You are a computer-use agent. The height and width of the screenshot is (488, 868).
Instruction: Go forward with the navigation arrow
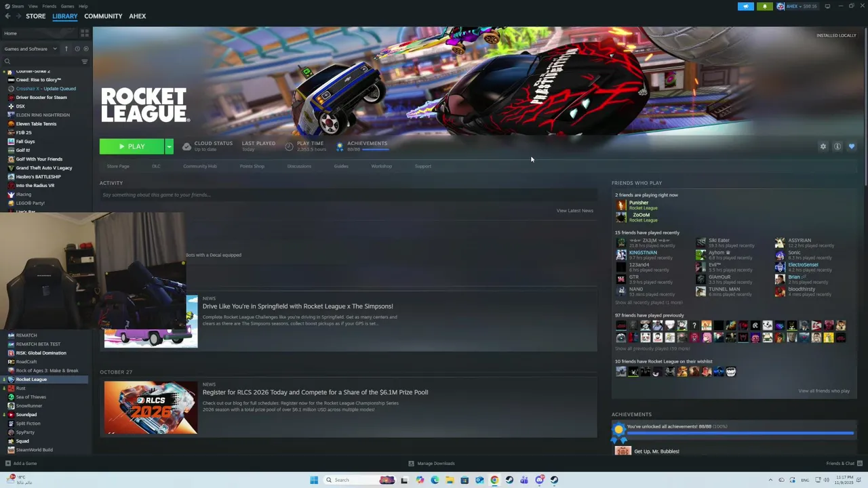(18, 16)
